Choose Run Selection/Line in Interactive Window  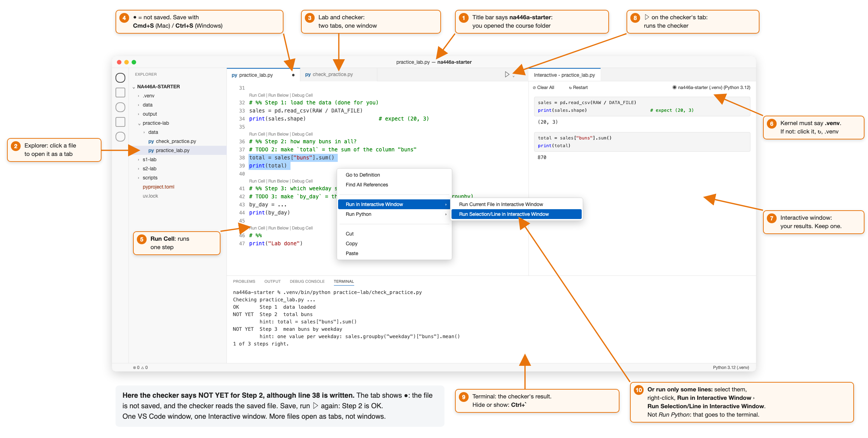click(517, 214)
